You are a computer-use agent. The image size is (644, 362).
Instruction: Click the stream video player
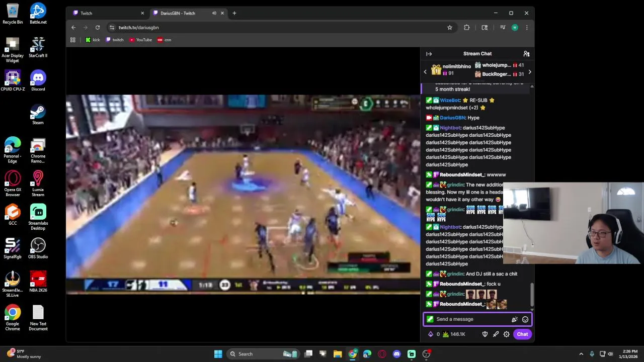pyautogui.click(x=243, y=194)
